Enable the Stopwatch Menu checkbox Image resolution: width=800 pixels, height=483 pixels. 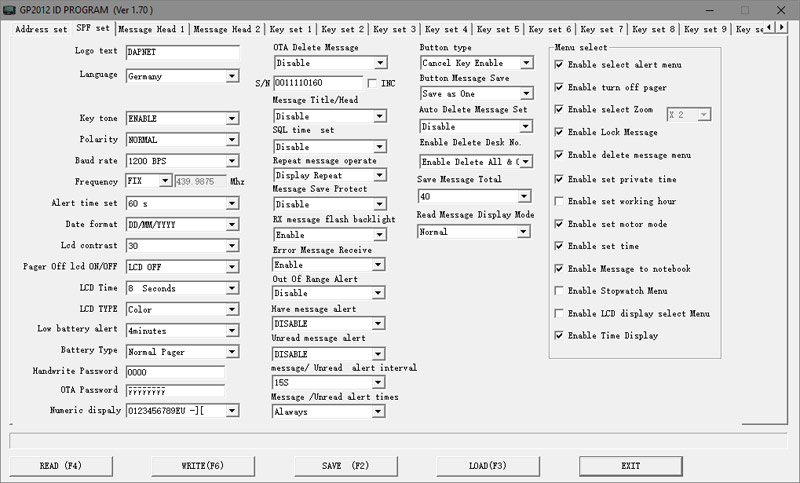(x=559, y=291)
